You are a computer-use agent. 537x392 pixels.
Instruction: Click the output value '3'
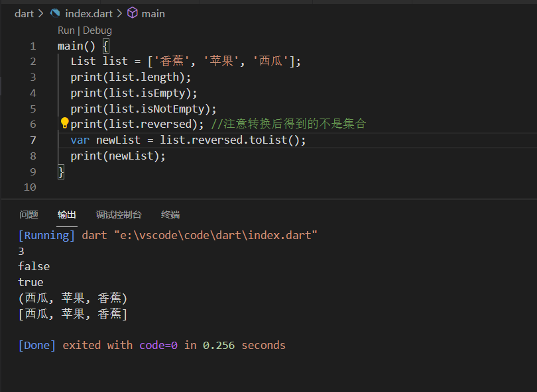point(21,252)
